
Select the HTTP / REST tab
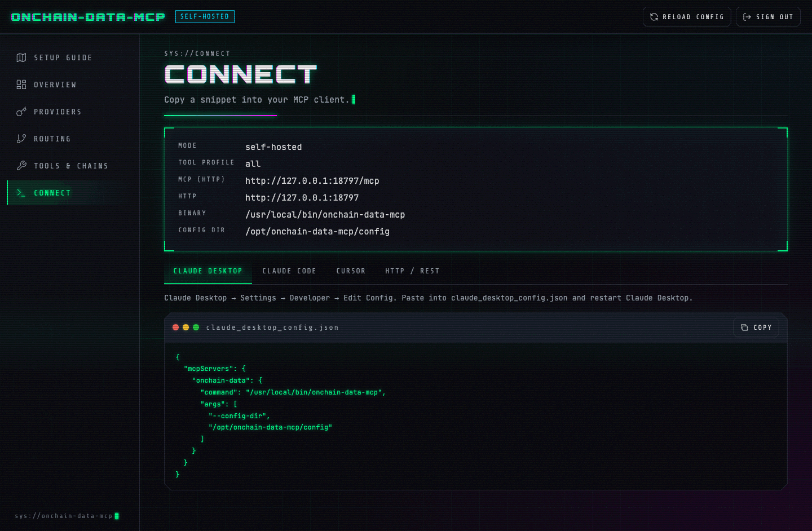(412, 271)
